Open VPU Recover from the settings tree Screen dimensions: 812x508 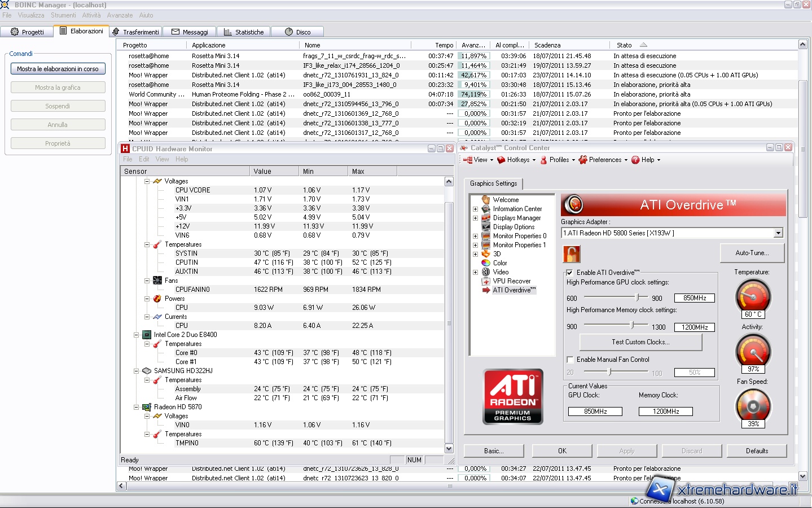click(511, 281)
